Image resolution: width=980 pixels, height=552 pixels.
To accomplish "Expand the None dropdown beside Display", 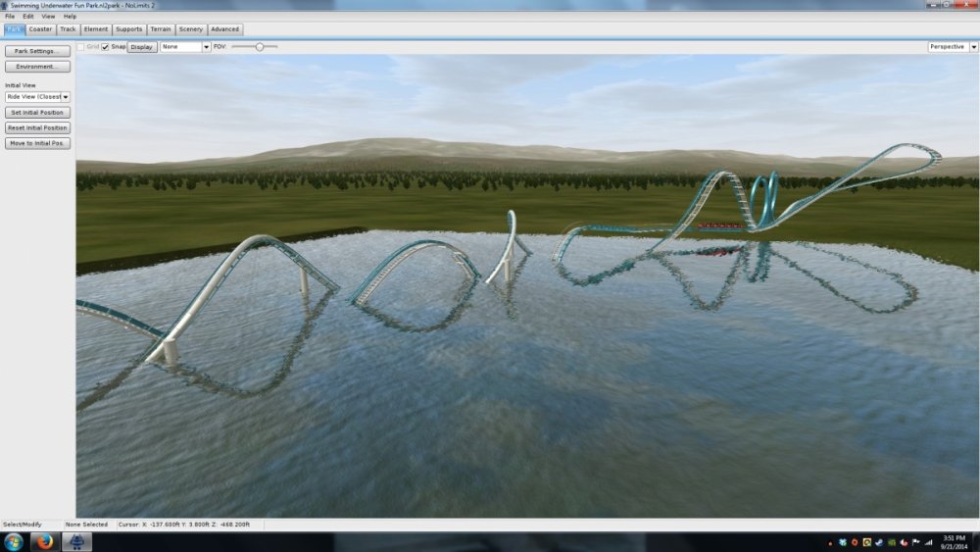I will 185,46.
